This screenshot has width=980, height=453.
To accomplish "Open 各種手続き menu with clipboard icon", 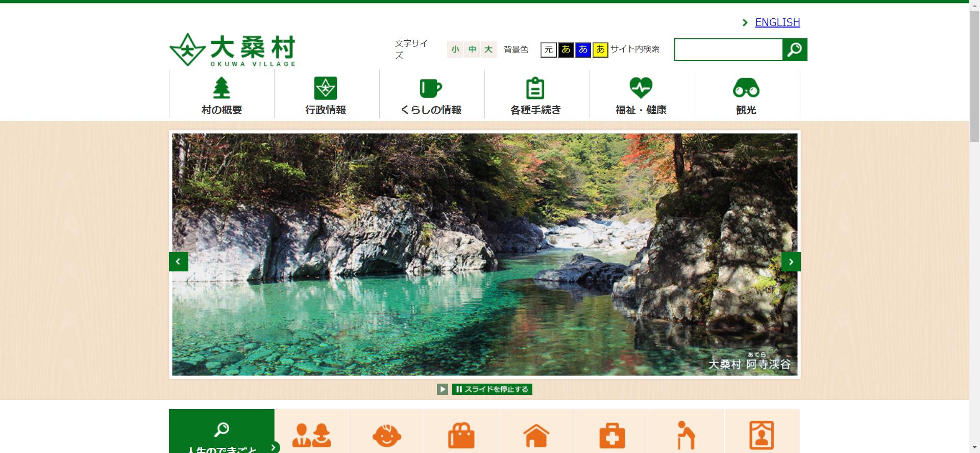I will point(537,94).
